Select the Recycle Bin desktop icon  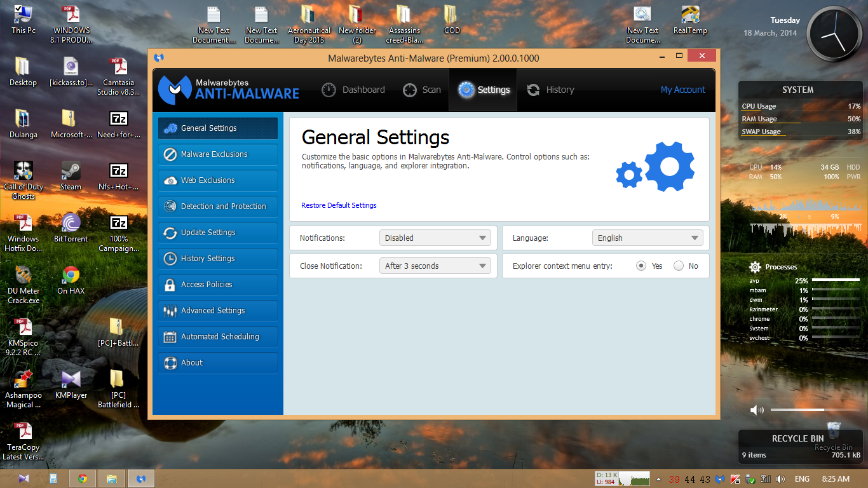click(834, 436)
